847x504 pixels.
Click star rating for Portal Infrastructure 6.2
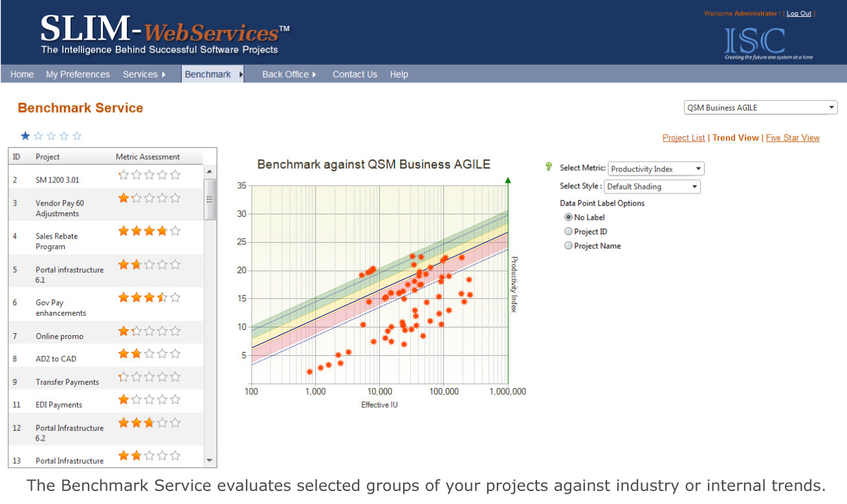point(149,422)
